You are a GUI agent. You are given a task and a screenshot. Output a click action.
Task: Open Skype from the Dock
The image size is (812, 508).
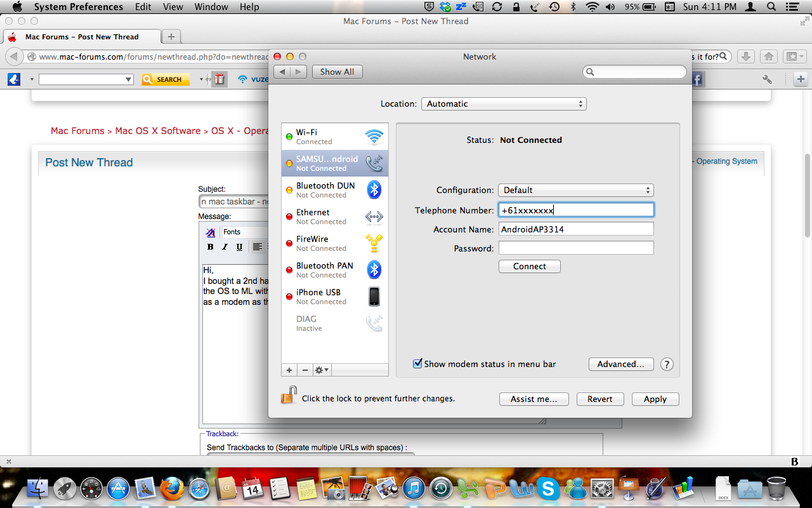[x=547, y=488]
